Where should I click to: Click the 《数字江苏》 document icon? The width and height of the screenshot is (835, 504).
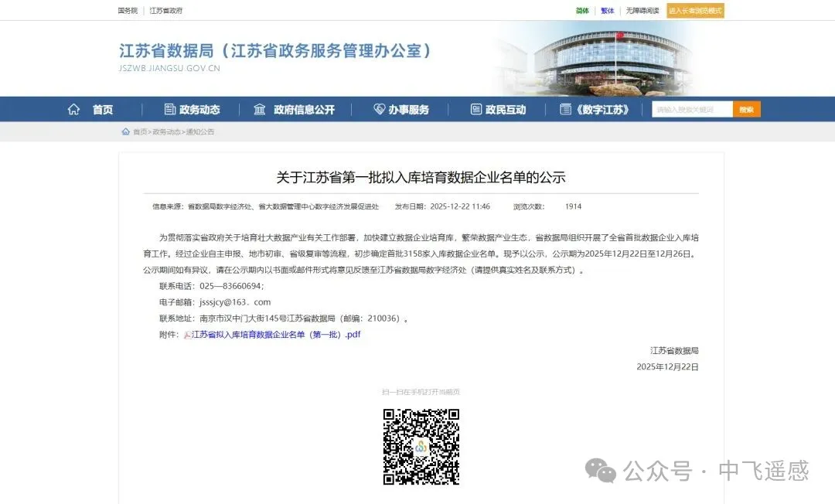click(566, 110)
